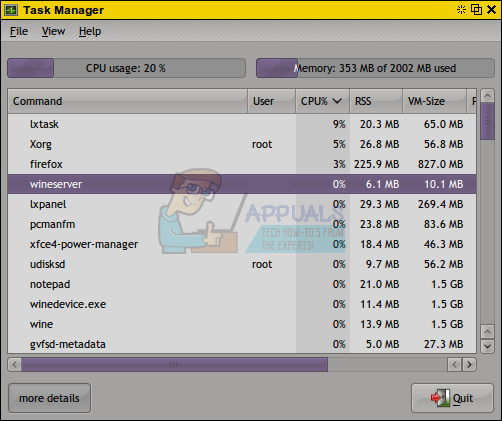Select the firefox process row
The width and height of the screenshot is (502, 421).
pos(242,164)
